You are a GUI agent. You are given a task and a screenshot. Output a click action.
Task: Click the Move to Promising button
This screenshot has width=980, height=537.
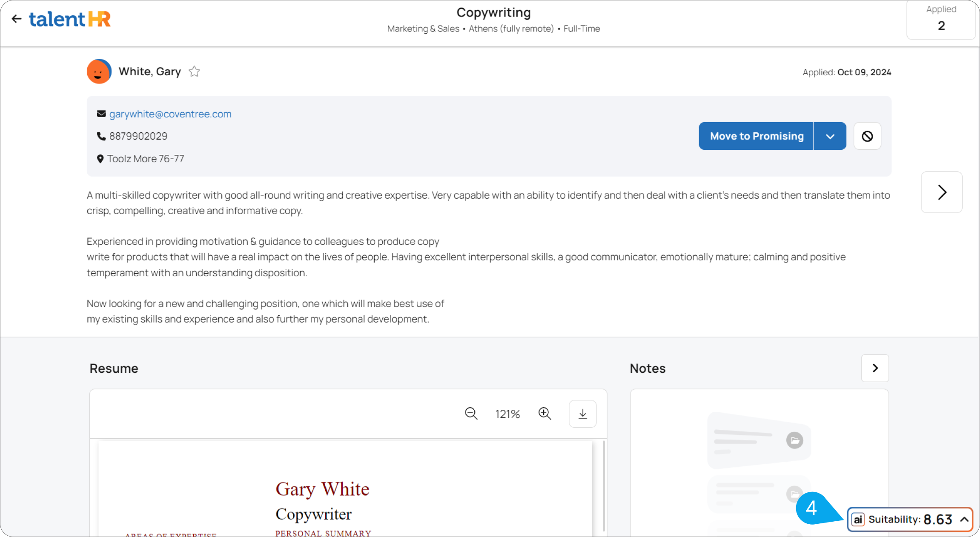[756, 136]
